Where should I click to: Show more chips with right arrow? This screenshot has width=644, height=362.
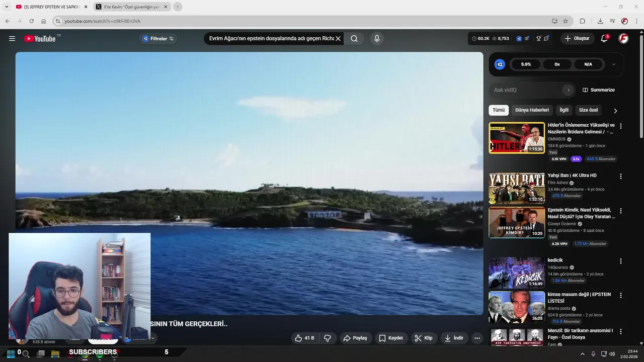[x=615, y=111]
